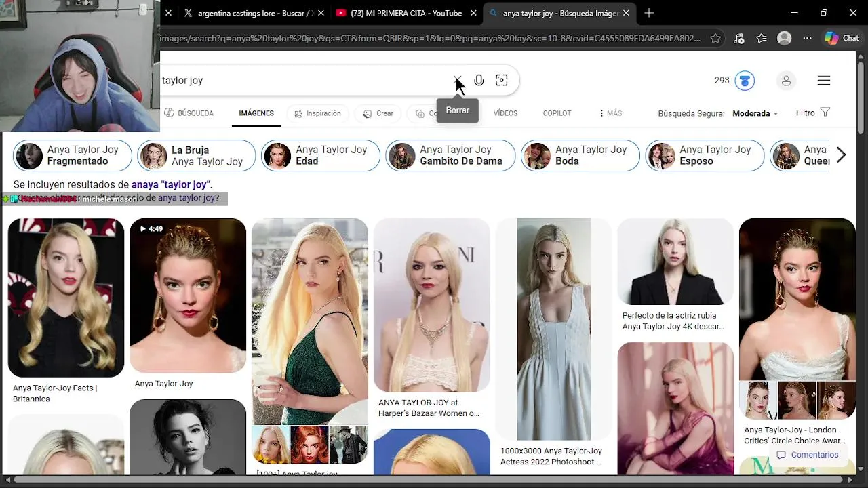Open the browser favorites list icon

click(x=762, y=39)
